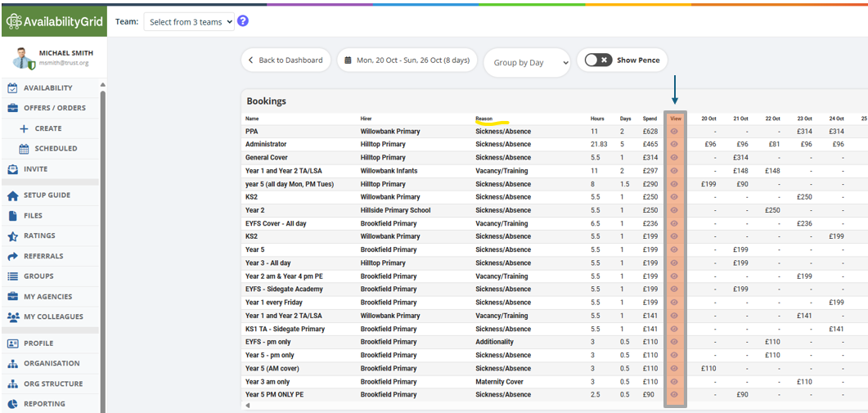The width and height of the screenshot is (868, 413).
Task: Click the Files page icon in the sidebar
Action: pos(13,215)
